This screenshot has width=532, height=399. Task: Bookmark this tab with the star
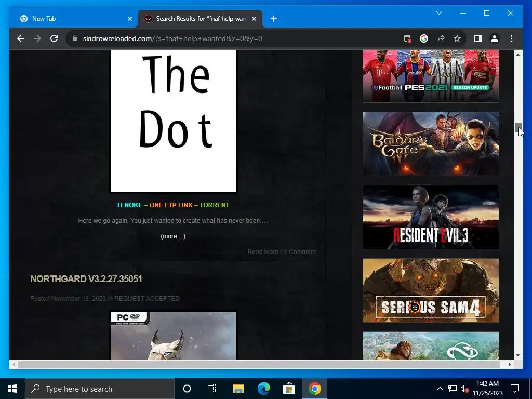coord(457,38)
